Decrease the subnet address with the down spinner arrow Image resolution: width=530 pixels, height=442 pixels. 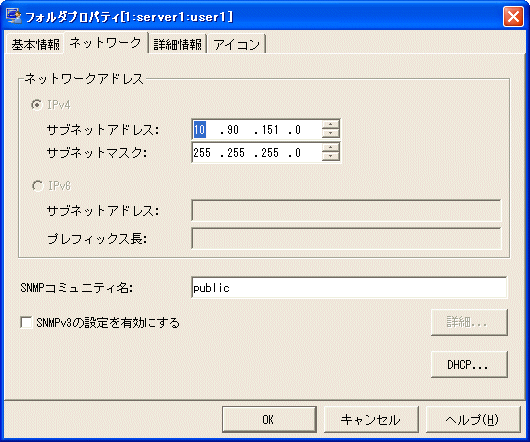click(330, 133)
